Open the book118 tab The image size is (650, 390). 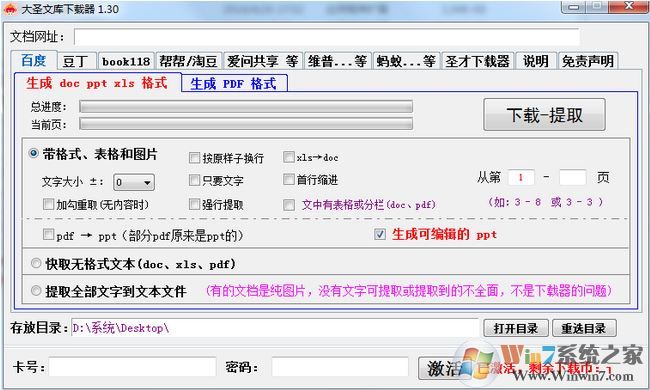(x=126, y=61)
